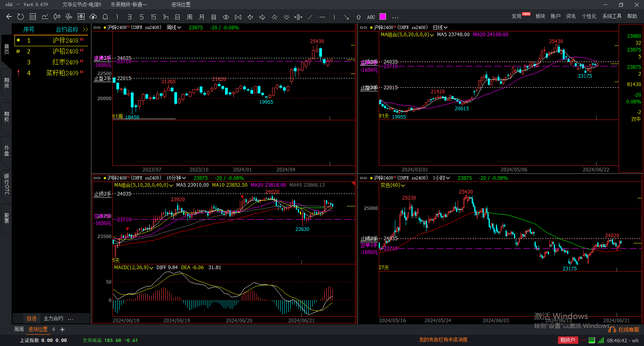Switch to 15-minute period
644x346 pixels.
tap(153, 17)
